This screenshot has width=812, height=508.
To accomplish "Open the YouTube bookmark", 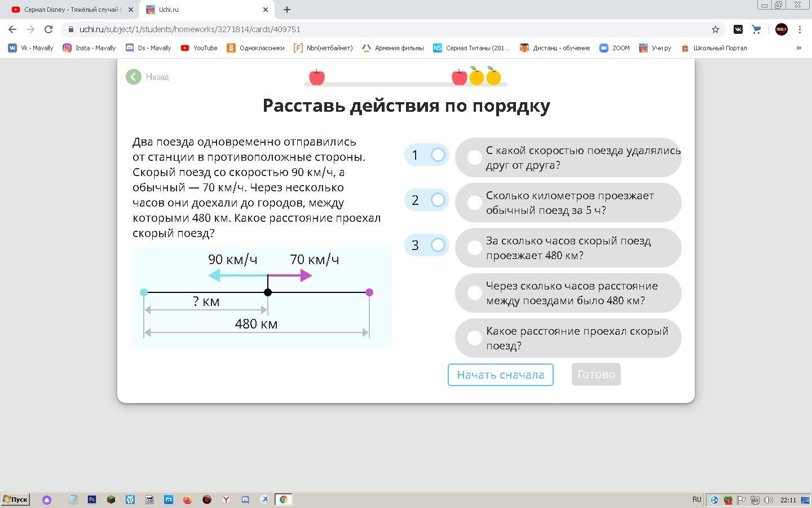I will 199,48.
